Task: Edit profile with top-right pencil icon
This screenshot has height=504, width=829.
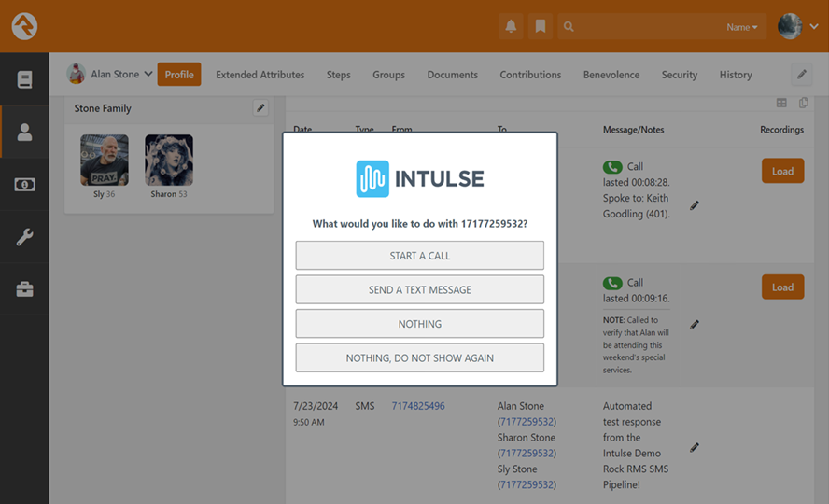Action: coord(802,74)
